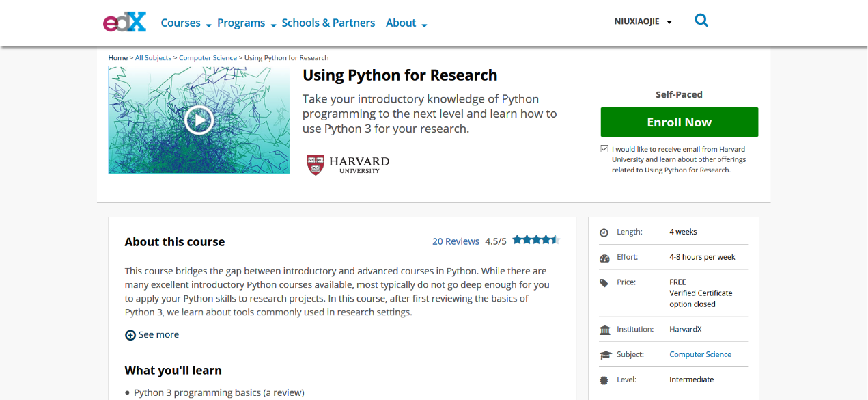Viewport: 868px width, 400px height.
Task: Click the 4 weeks length value
Action: click(x=683, y=232)
